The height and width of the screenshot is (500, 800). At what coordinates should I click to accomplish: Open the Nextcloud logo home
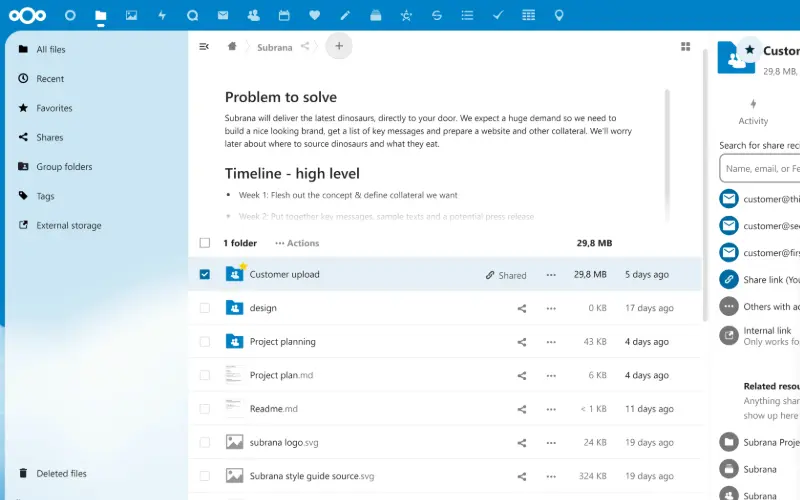click(x=28, y=16)
